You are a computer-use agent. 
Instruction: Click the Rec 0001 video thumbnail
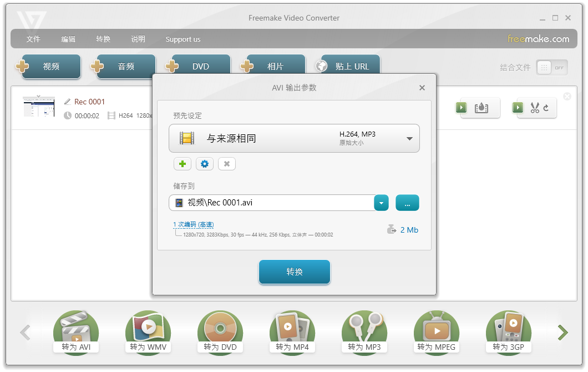click(x=39, y=107)
